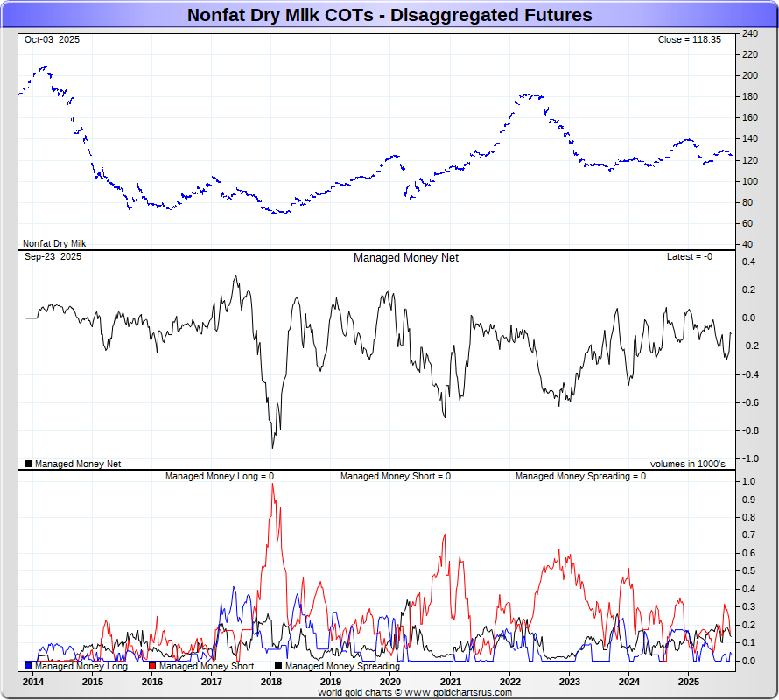
Task: Click the 2018 x-axis year label
Action: tap(271, 682)
